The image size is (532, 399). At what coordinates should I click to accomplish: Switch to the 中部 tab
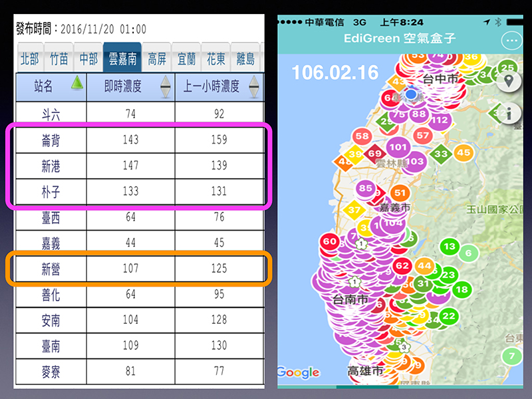tap(88, 59)
